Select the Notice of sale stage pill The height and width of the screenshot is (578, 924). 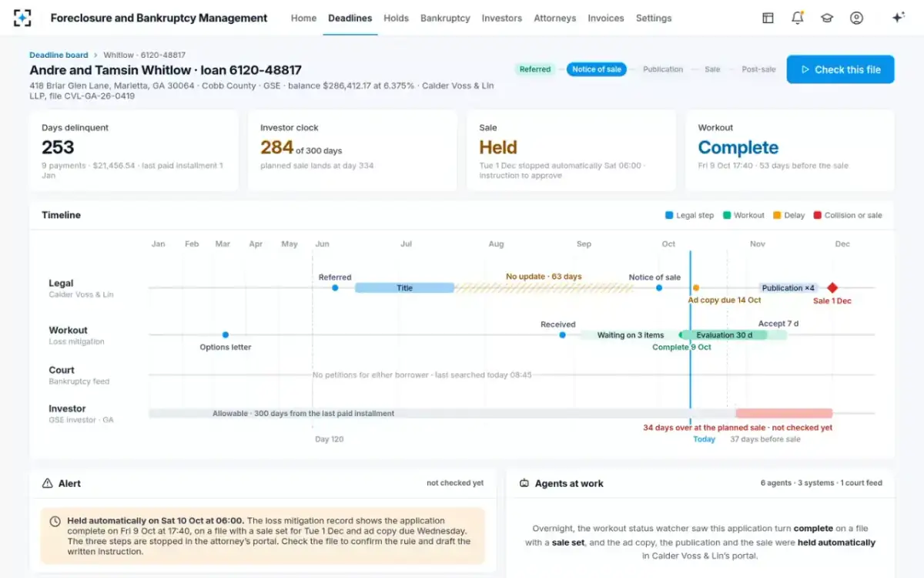click(597, 69)
